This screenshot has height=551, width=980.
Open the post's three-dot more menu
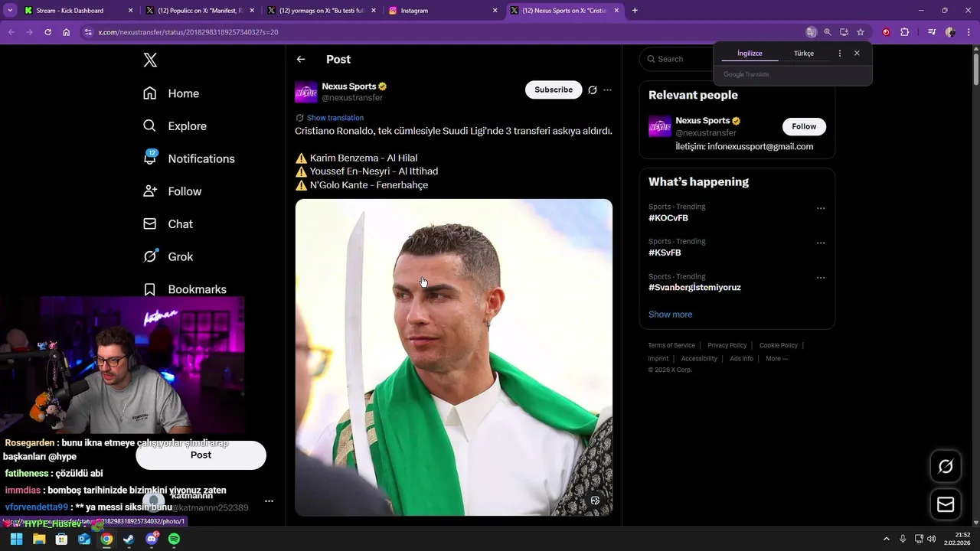pyautogui.click(x=607, y=90)
